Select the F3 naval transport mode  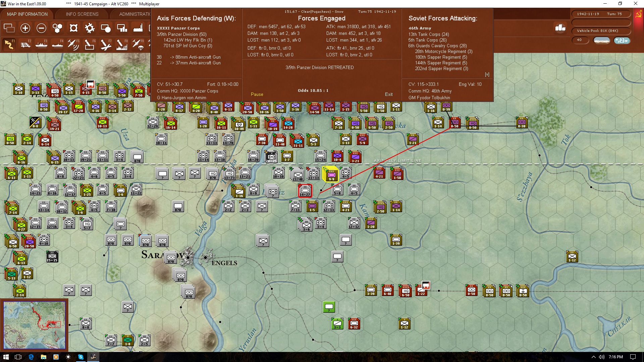point(41,45)
